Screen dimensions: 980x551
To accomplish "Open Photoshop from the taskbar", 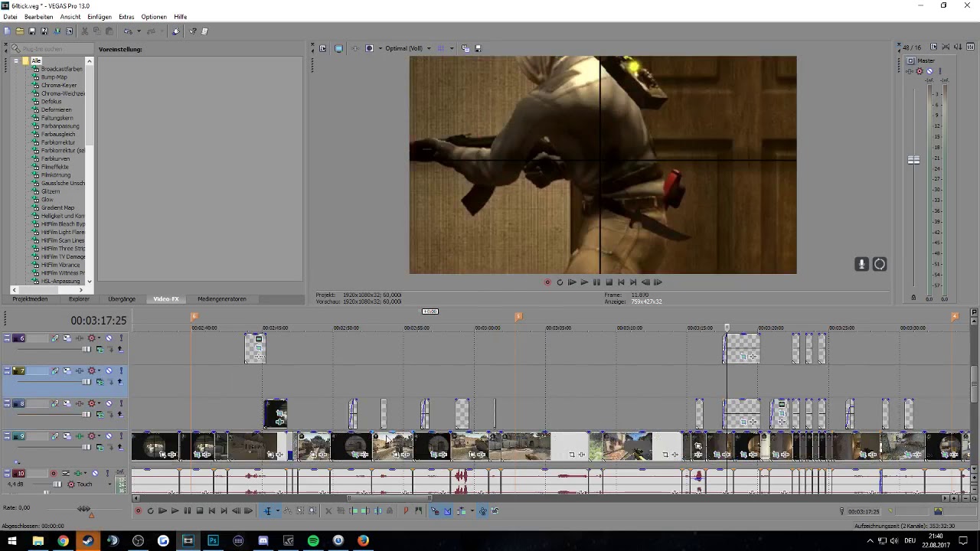I will click(x=213, y=541).
